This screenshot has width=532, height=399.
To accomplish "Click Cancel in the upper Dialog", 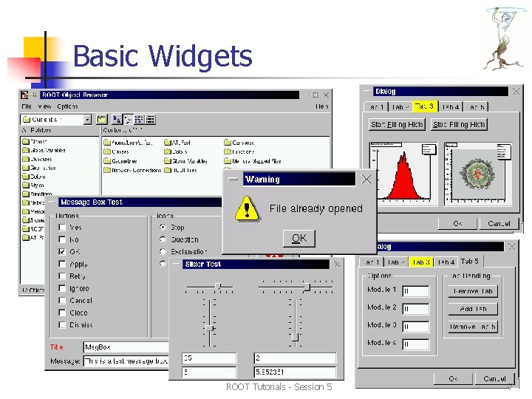I will tap(499, 223).
